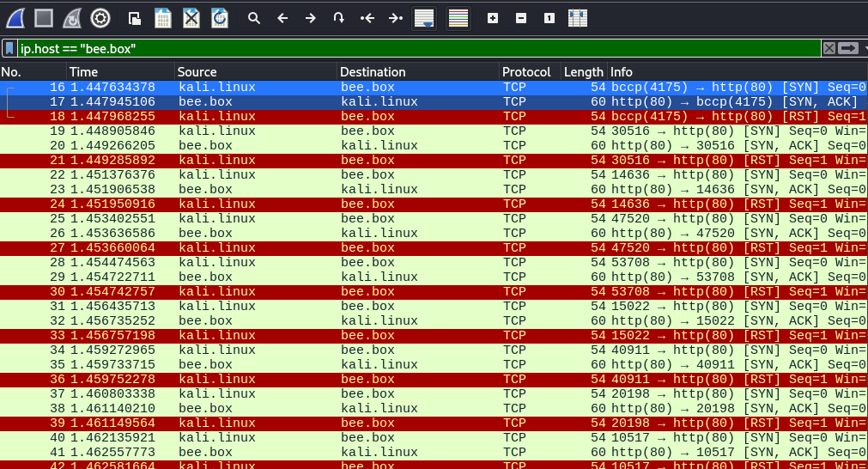Zoom out packet text
Screen dimensions: 868x469
coord(521,18)
